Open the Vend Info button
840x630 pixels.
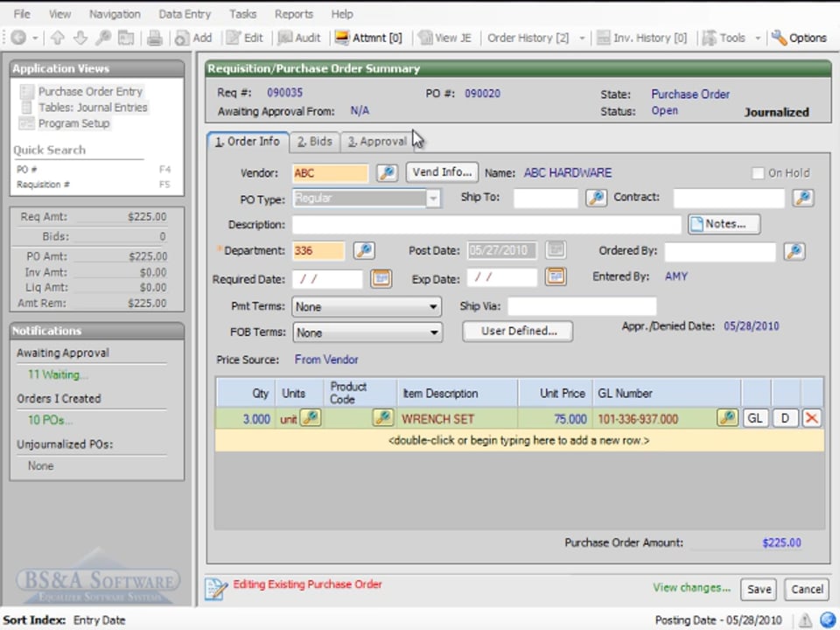(x=442, y=172)
